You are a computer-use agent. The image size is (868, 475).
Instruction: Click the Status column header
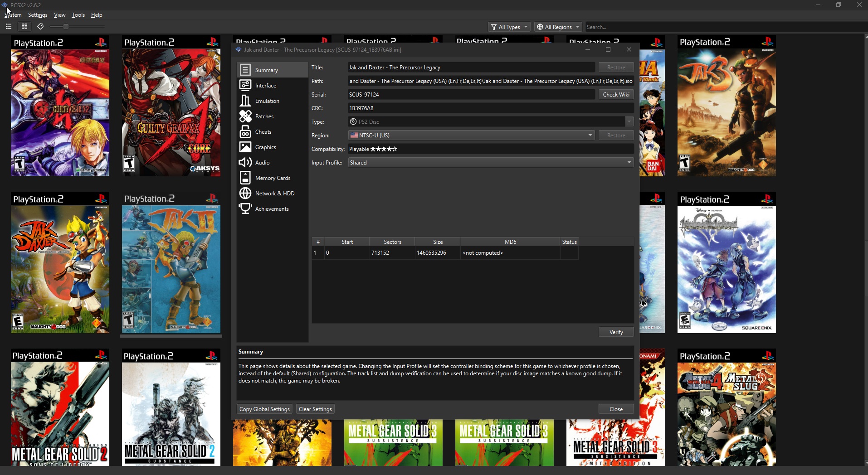tap(569, 242)
